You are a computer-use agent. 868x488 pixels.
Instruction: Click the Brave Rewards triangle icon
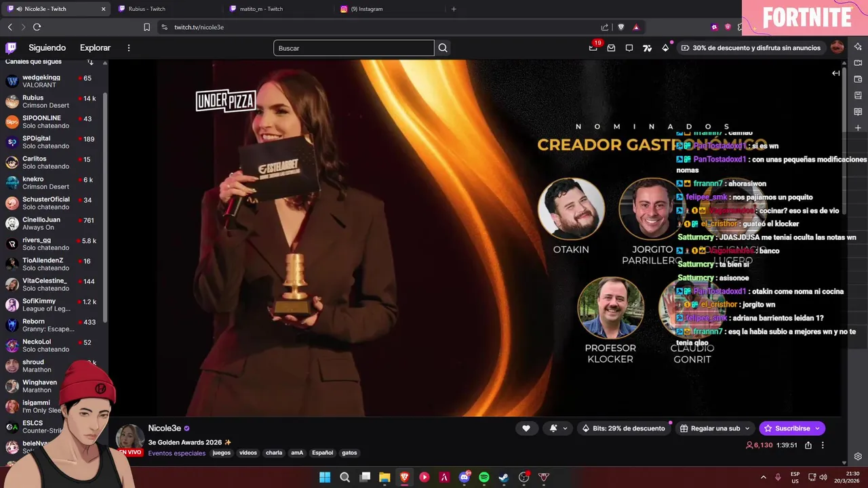(x=636, y=27)
